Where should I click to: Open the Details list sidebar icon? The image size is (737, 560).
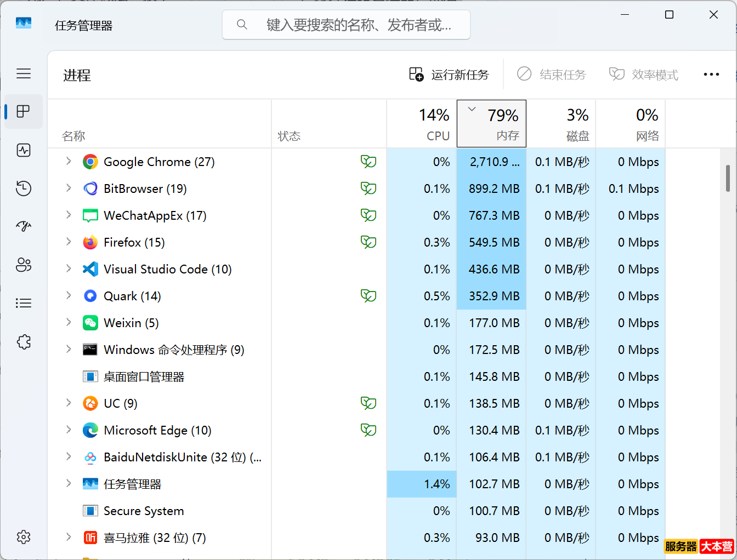(24, 303)
